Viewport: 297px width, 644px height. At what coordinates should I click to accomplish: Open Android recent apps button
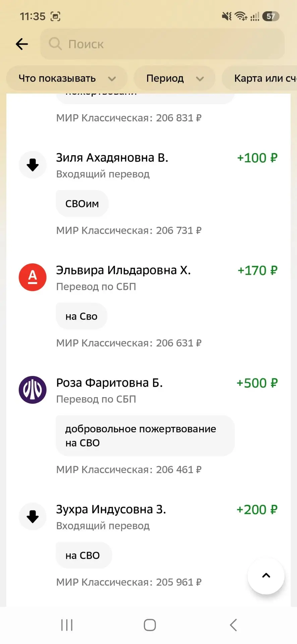pyautogui.click(x=67, y=625)
